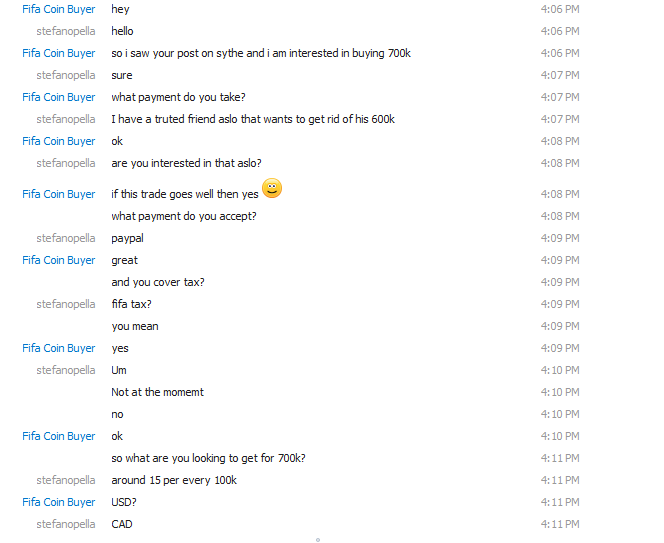
Task: Click the 'around 15 per every 100k' message
Action: point(174,480)
